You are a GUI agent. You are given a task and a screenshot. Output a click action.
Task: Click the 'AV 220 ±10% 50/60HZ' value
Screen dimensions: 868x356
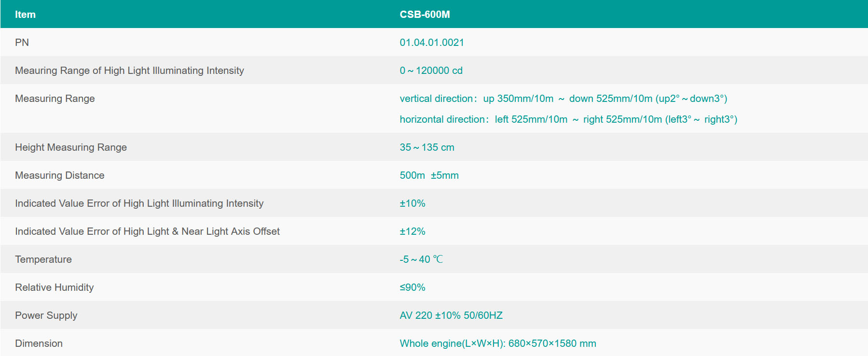pos(451,315)
